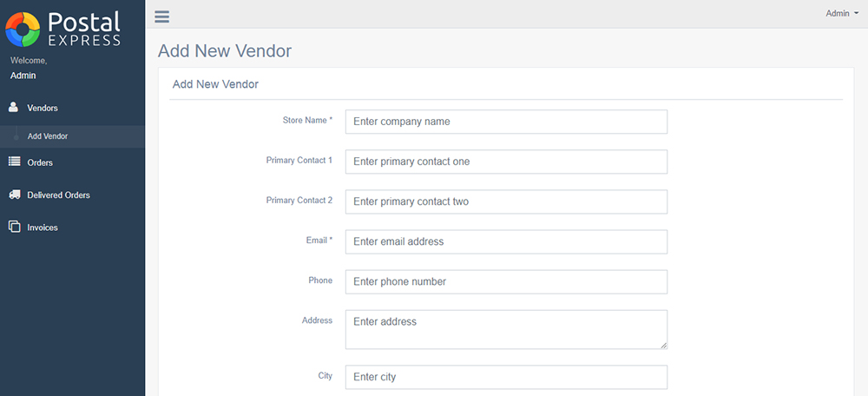The height and width of the screenshot is (396, 868).
Task: Open the Admin user dropdown
Action: (842, 14)
